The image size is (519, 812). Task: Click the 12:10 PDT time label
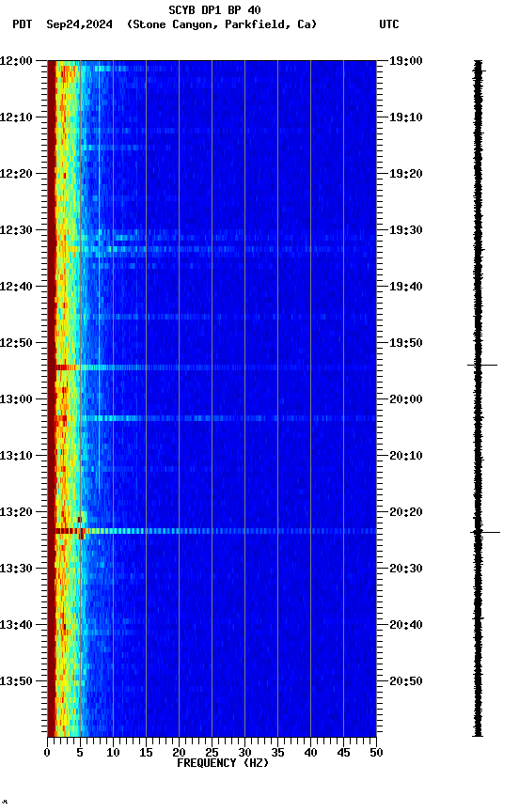(16, 117)
